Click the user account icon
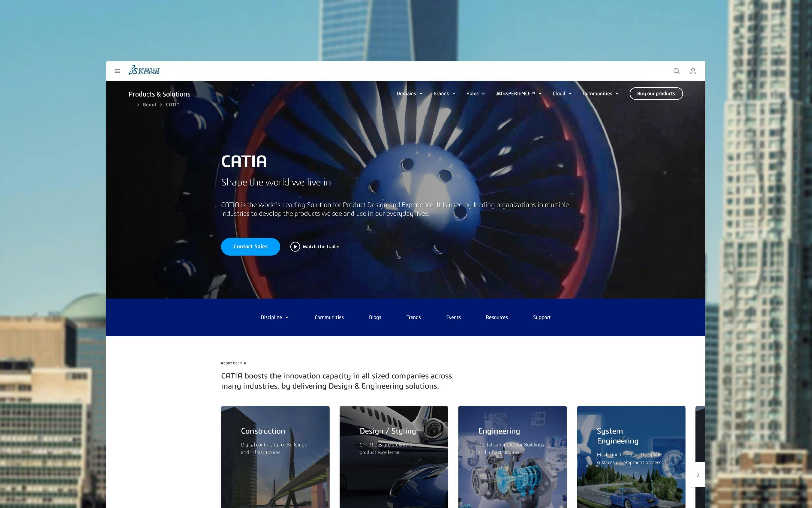Viewport: 812px width, 508px height. click(x=693, y=71)
